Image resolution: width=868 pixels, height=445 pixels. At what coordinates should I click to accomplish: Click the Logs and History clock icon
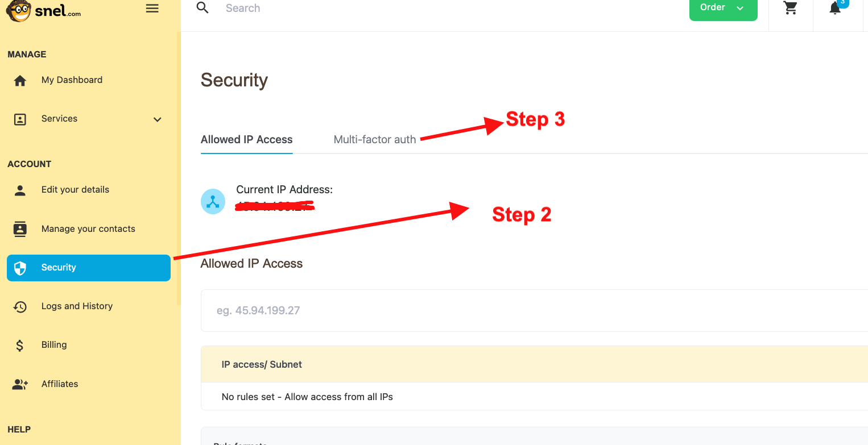point(20,307)
